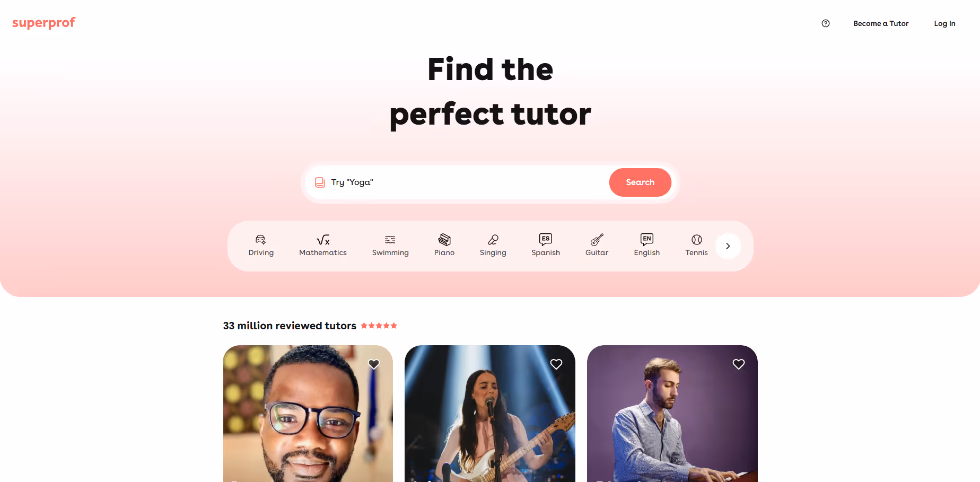Go to Log In
The height and width of the screenshot is (482, 980).
pos(944,23)
